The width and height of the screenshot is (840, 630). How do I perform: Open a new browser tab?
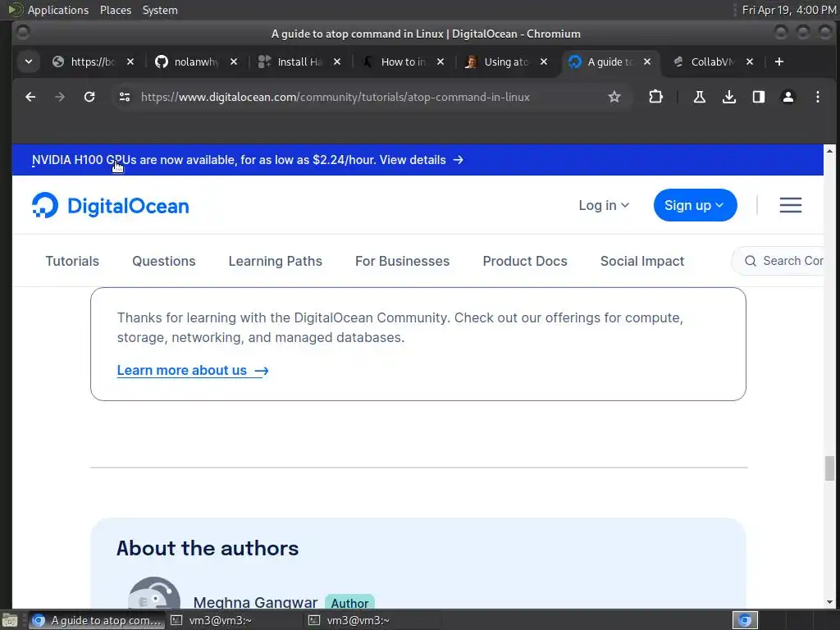(x=779, y=62)
